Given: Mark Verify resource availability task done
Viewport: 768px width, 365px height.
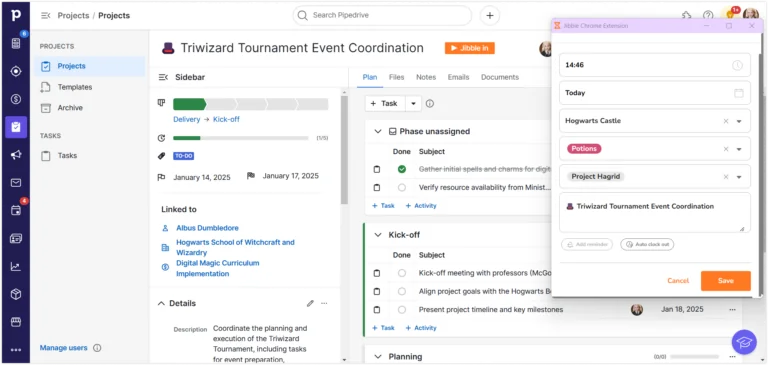Looking at the screenshot, I should point(402,188).
